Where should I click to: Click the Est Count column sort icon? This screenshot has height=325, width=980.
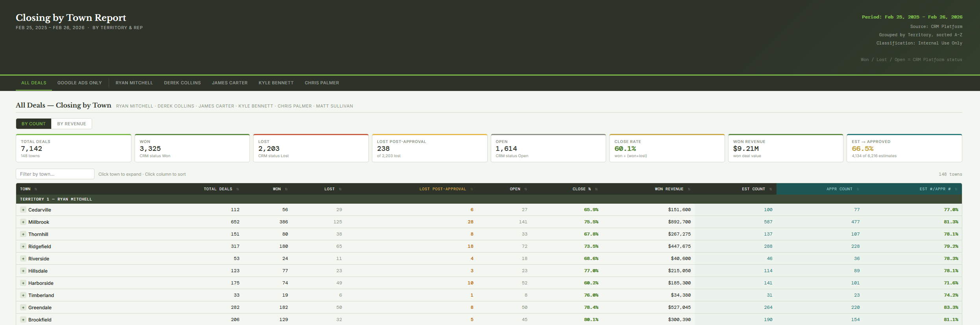click(x=771, y=189)
